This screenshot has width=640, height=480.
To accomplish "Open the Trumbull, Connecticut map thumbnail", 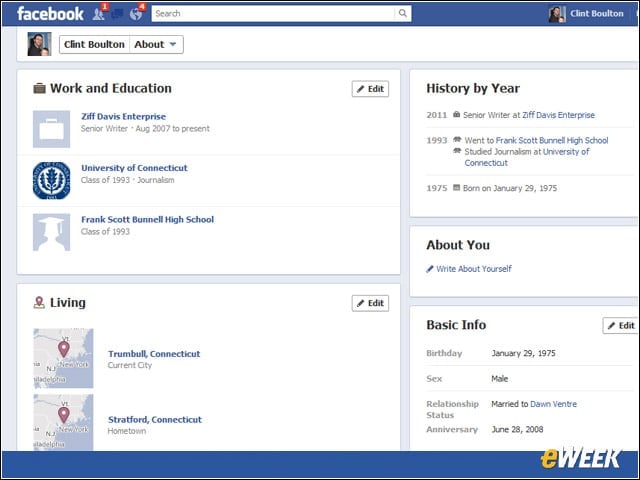I will point(63,358).
